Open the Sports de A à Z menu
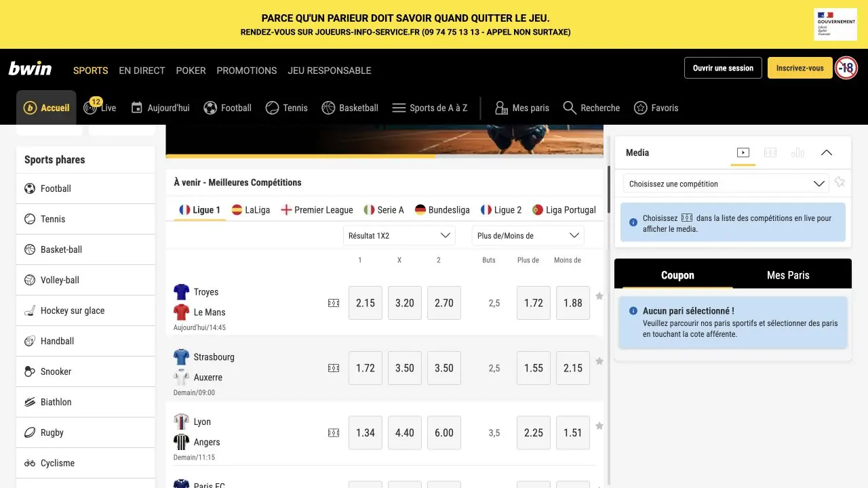Screen dimensions: 868x488 tap(430, 108)
